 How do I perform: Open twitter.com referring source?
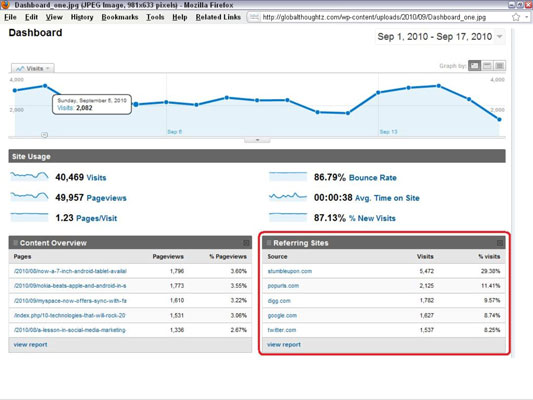tap(282, 330)
